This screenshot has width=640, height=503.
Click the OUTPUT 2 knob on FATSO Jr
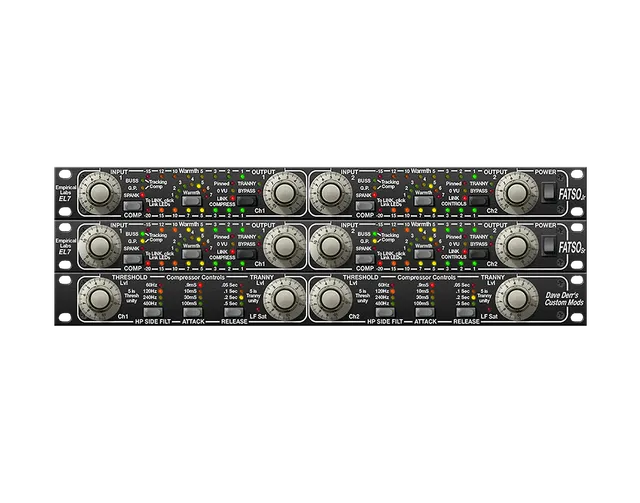[517, 193]
